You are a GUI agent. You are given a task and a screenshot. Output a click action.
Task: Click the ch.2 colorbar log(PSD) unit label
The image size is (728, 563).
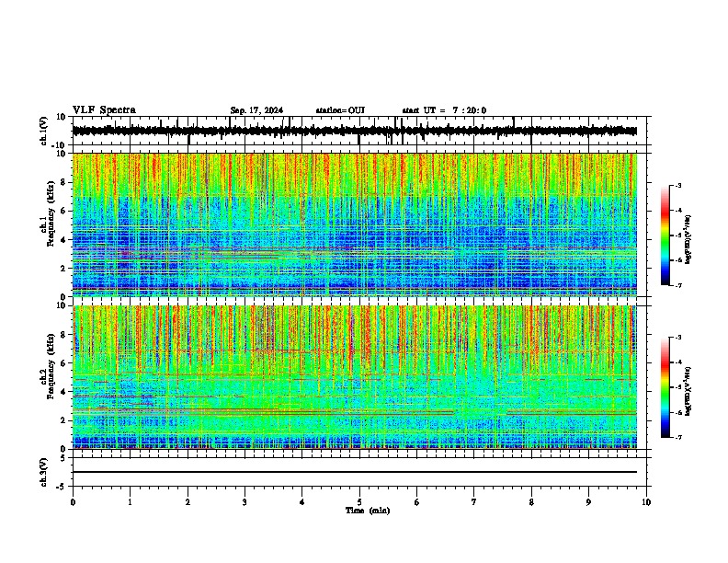point(688,391)
